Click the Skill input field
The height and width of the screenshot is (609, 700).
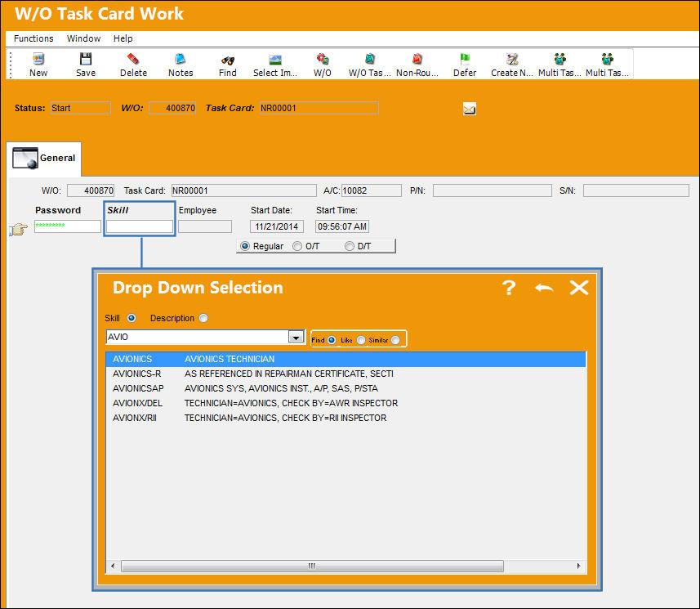(x=140, y=226)
